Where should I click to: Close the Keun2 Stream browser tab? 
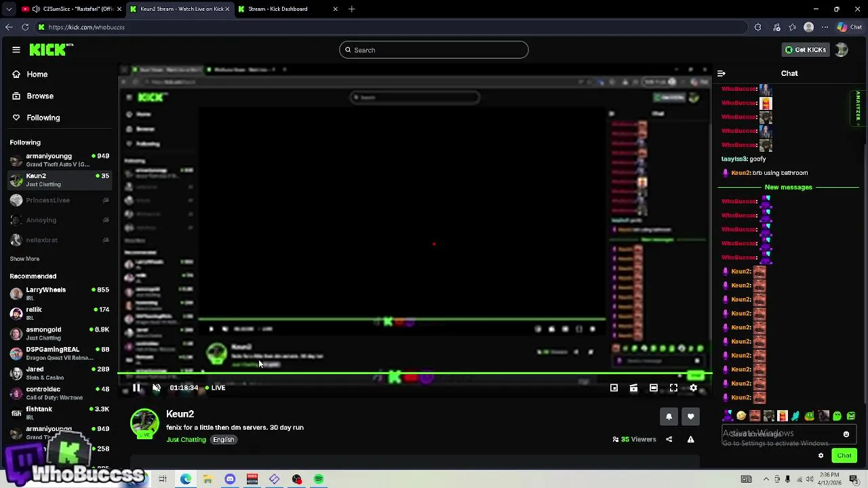pyautogui.click(x=227, y=9)
